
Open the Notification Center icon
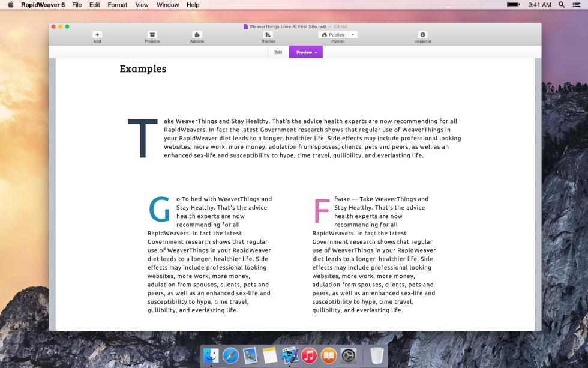577,5
